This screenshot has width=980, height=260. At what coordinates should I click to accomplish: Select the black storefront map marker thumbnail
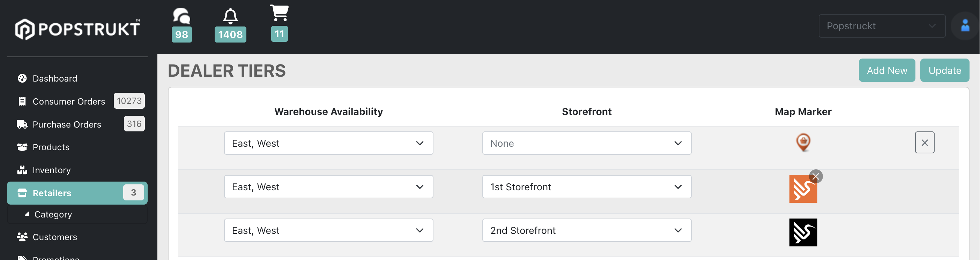click(803, 232)
